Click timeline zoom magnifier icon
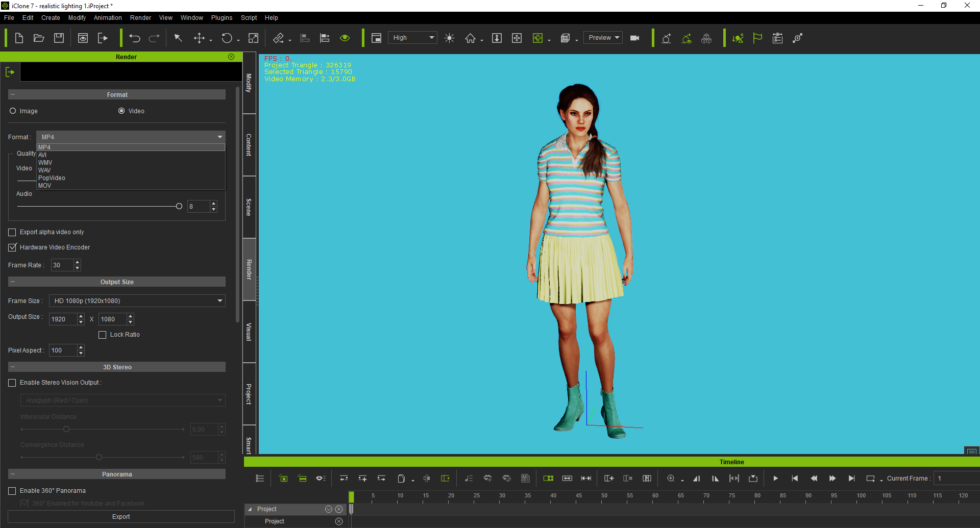This screenshot has height=528, width=980. coord(671,479)
